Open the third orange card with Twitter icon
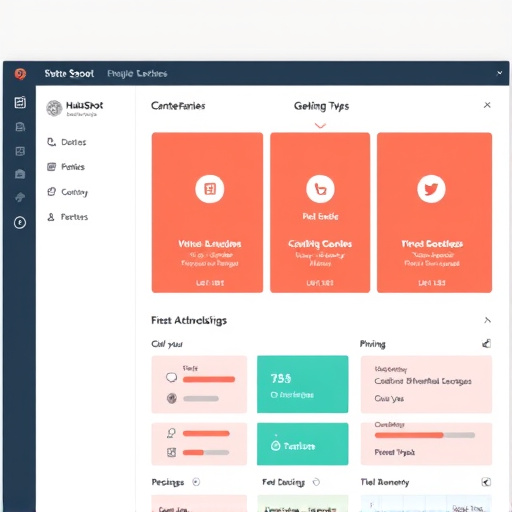The image size is (512, 512). [434, 213]
